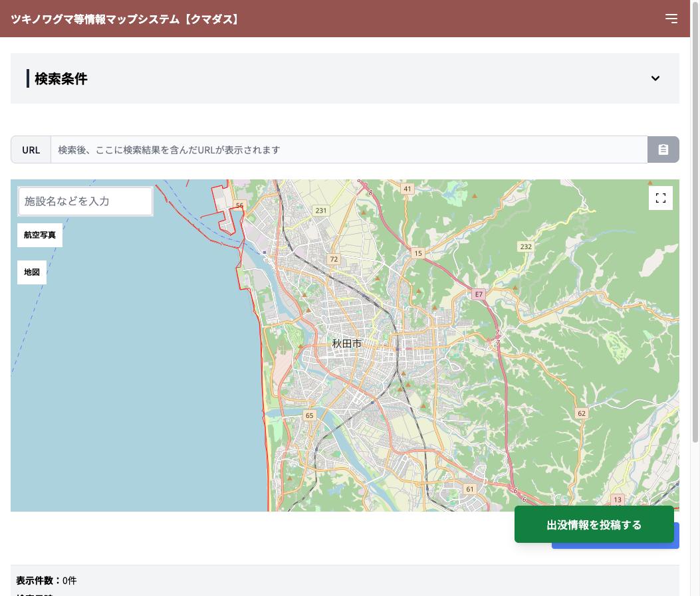Click route 41 shield on map

coord(407,189)
